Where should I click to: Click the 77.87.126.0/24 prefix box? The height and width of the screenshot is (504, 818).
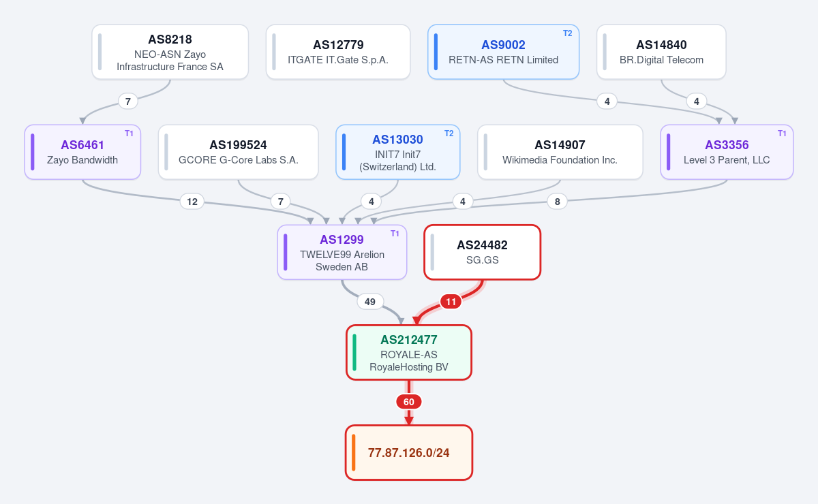[409, 453]
